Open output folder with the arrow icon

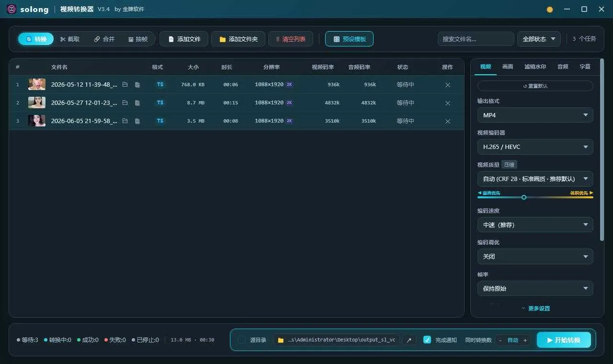point(409,340)
